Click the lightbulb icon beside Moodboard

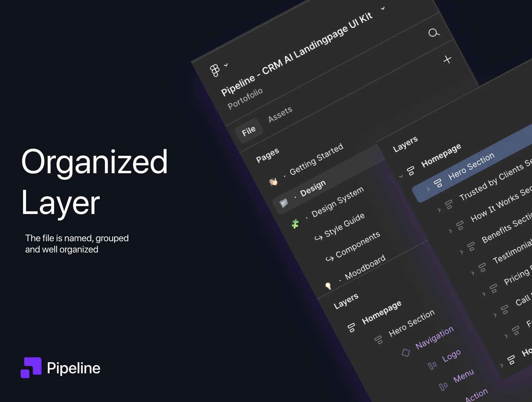click(328, 286)
